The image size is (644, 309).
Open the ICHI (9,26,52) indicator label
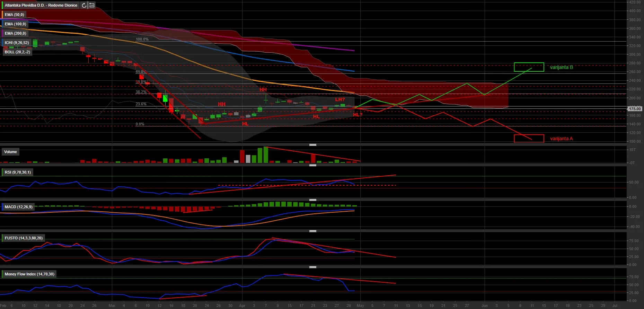click(x=17, y=43)
